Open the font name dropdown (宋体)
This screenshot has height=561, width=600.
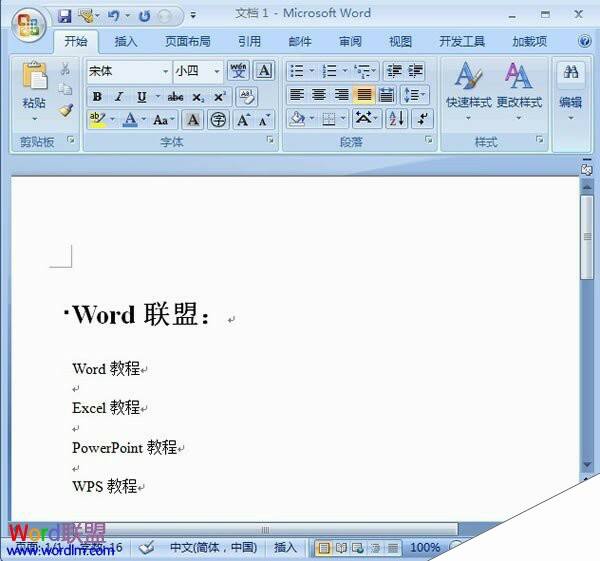point(165,71)
